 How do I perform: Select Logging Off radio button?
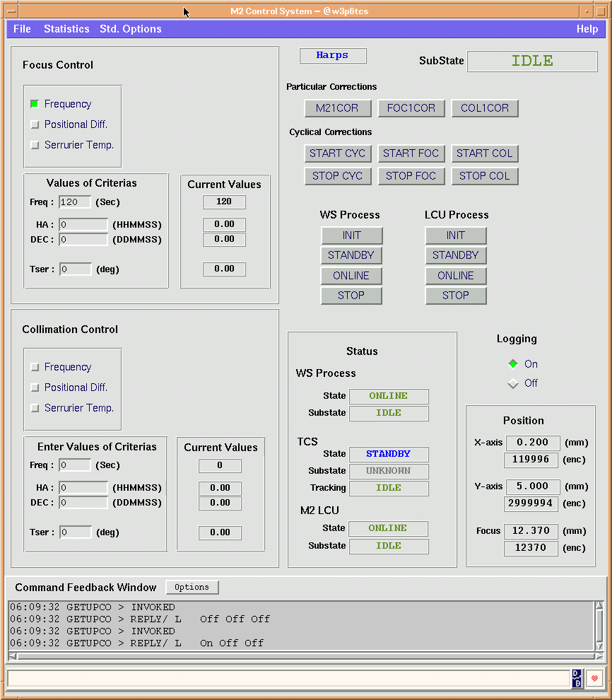(x=513, y=383)
